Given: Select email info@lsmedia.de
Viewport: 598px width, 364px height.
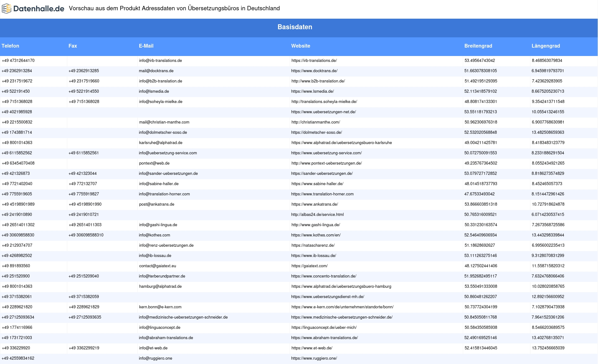Looking at the screenshot, I should [154, 91].
